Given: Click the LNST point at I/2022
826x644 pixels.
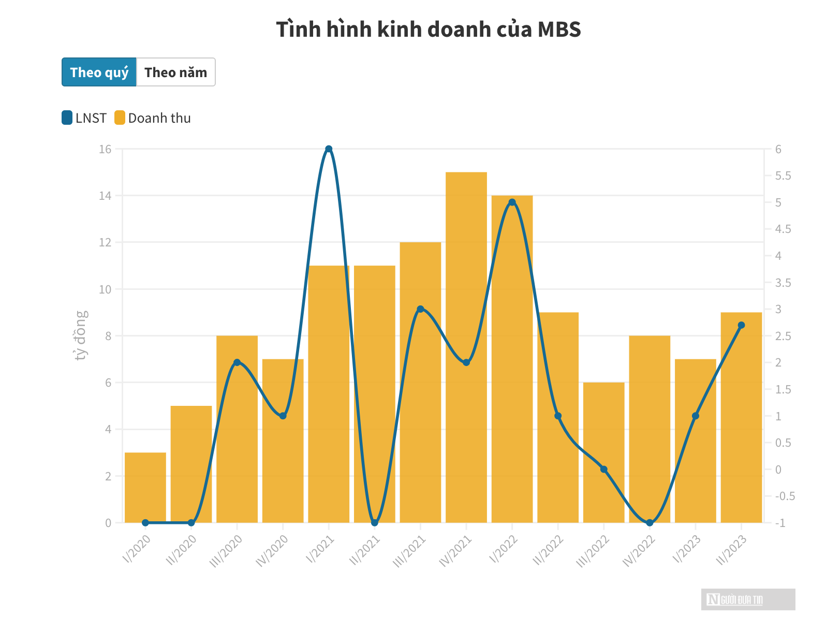Looking at the screenshot, I should tap(512, 202).
